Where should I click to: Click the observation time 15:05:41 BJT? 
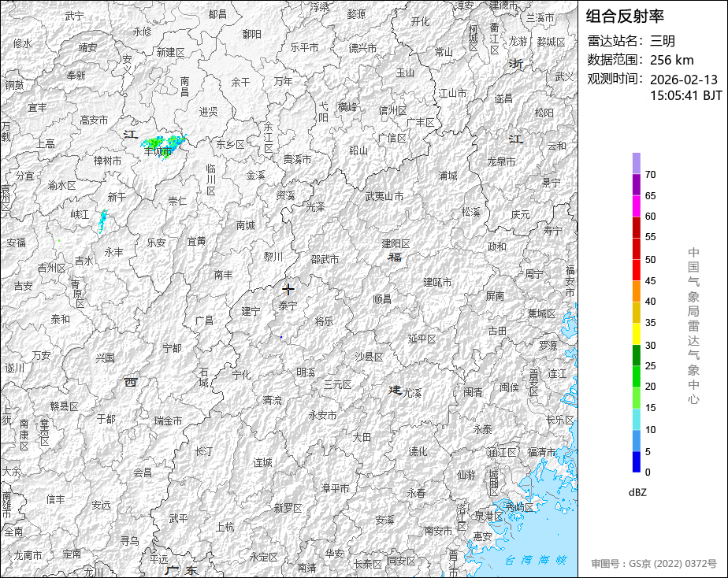[x=685, y=95]
